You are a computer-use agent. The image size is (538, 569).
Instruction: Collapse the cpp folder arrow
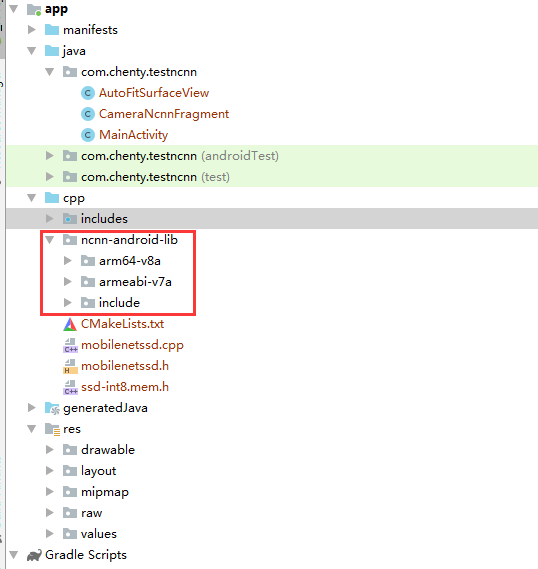click(x=32, y=198)
